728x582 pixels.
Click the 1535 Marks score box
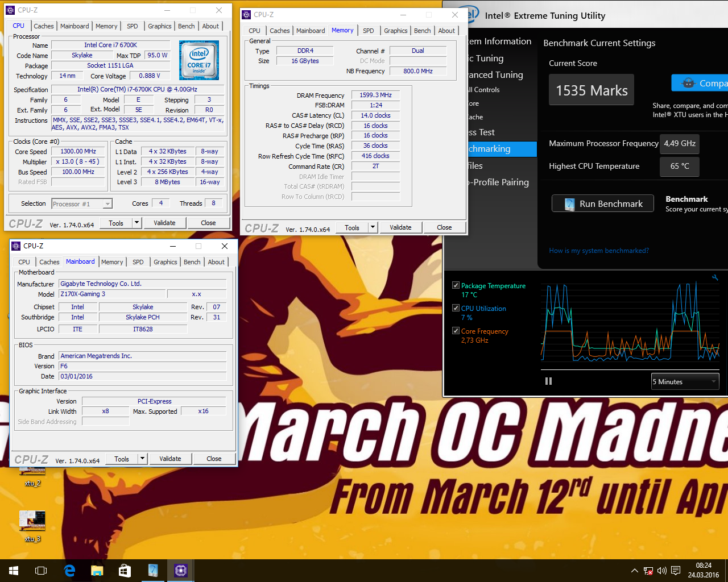click(x=591, y=90)
